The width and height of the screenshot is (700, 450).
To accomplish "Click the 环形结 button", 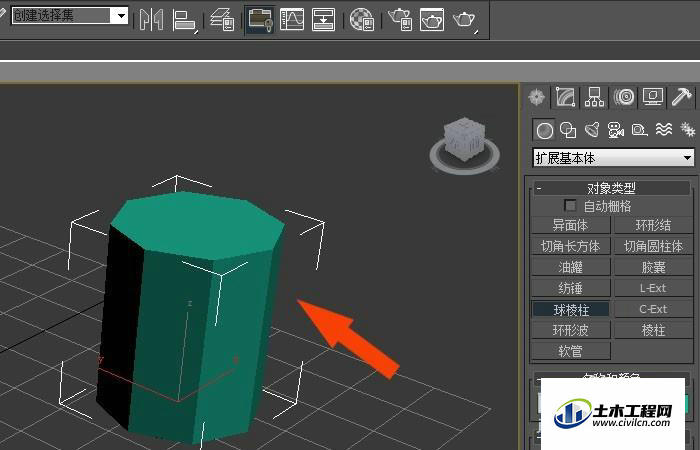I will click(x=654, y=225).
